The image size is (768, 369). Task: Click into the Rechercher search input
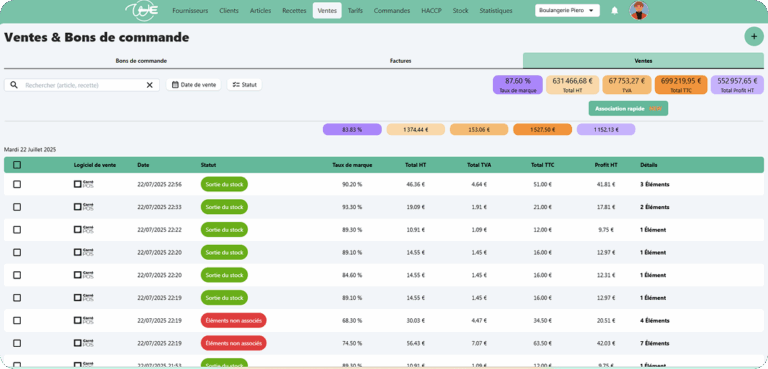(x=83, y=85)
